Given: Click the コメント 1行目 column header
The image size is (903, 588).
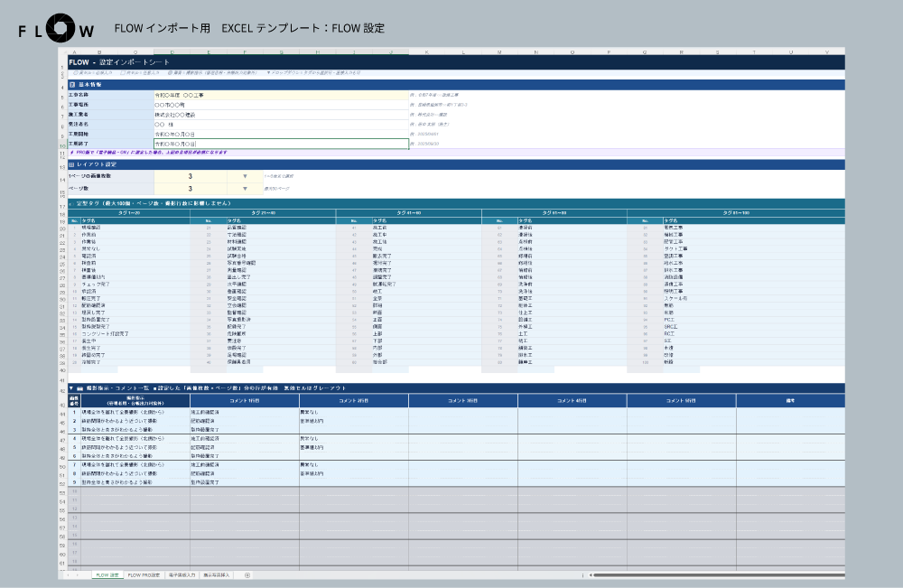Looking at the screenshot, I should 245,401.
